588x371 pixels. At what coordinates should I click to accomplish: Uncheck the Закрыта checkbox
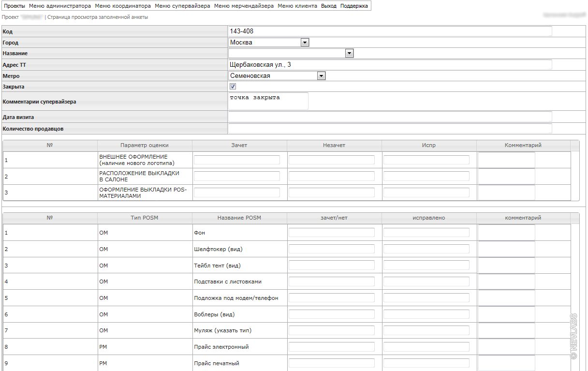(233, 87)
